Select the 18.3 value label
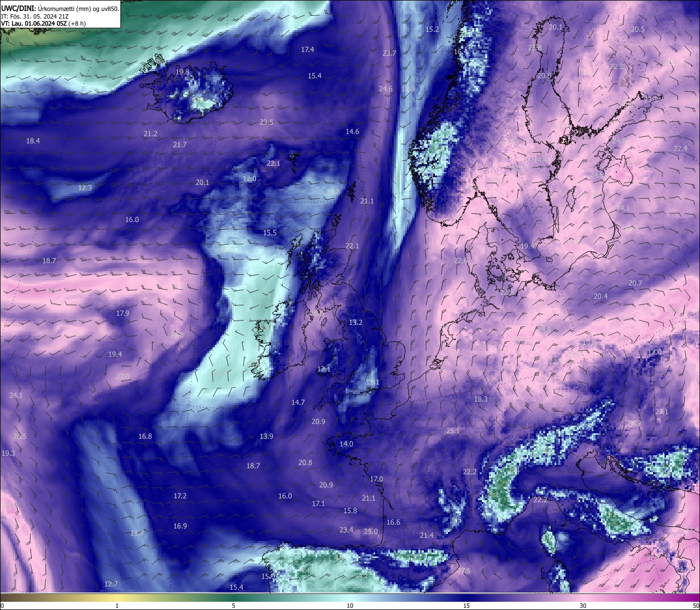The height and width of the screenshot is (610, 700). 481,399
